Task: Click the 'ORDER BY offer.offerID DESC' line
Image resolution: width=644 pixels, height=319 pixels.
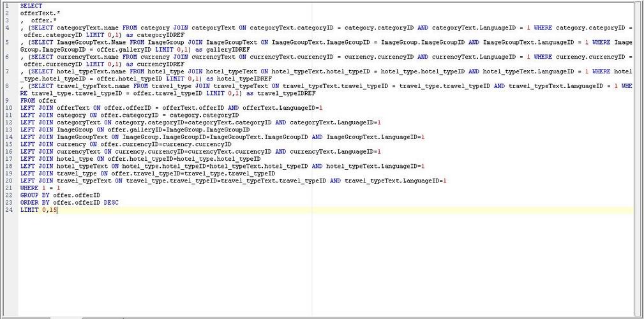Action: tap(70, 203)
